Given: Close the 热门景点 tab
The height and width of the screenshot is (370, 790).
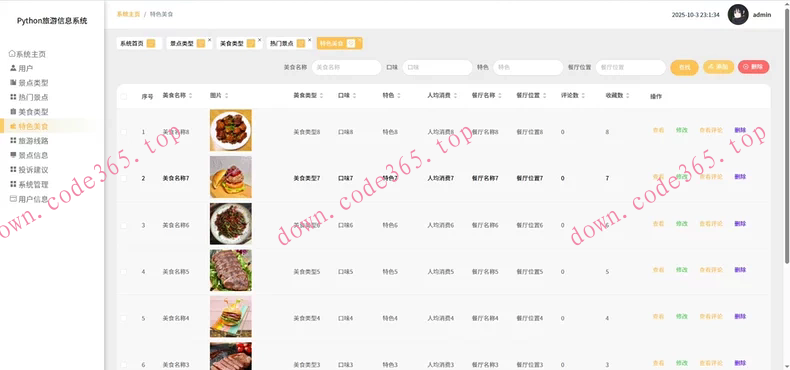Looking at the screenshot, I should coord(309,40).
